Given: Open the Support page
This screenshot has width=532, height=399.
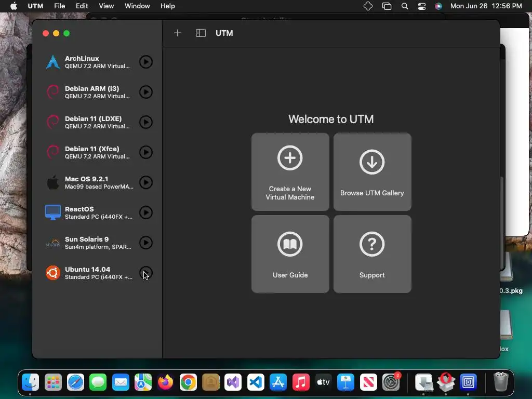Looking at the screenshot, I should tap(372, 254).
